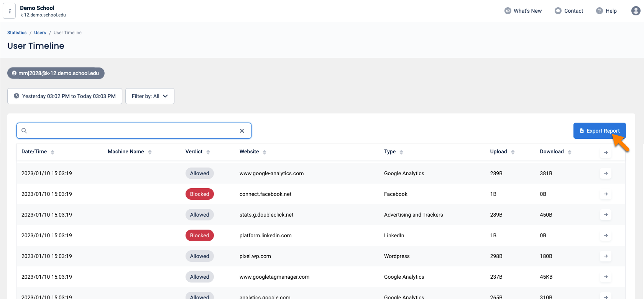644x299 pixels.
Task: Expand the Filter by: All dropdown
Action: pyautogui.click(x=150, y=96)
